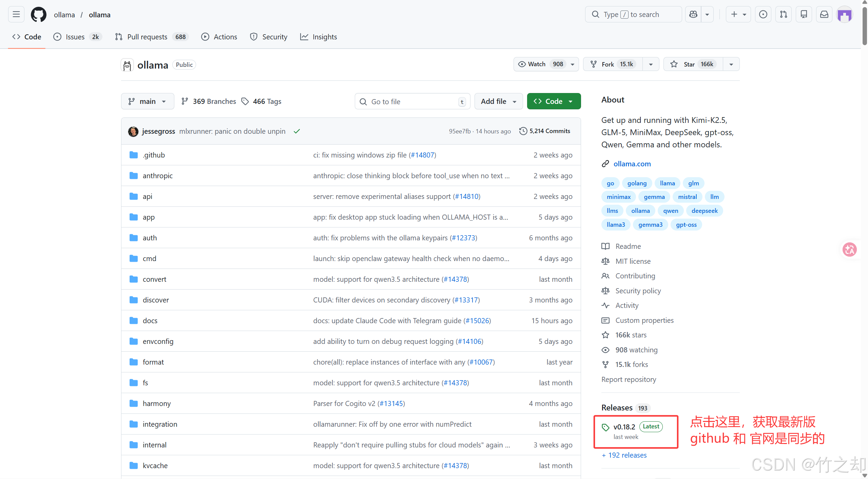Open the notifications inbox icon

[824, 15]
